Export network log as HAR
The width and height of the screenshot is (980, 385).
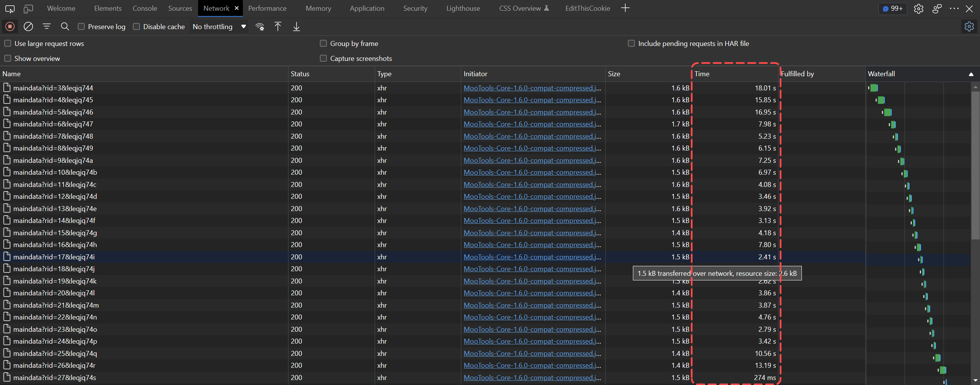pyautogui.click(x=296, y=26)
